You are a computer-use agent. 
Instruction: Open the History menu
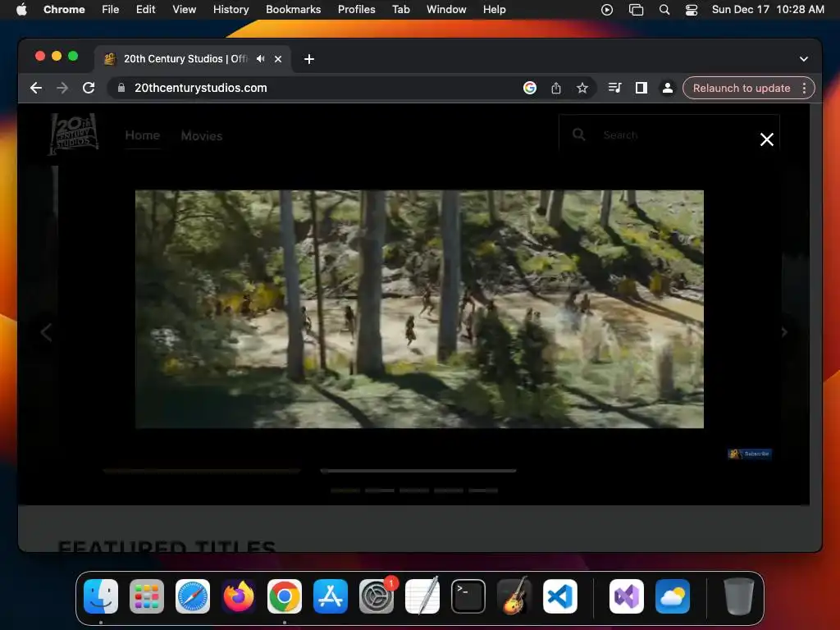point(231,9)
